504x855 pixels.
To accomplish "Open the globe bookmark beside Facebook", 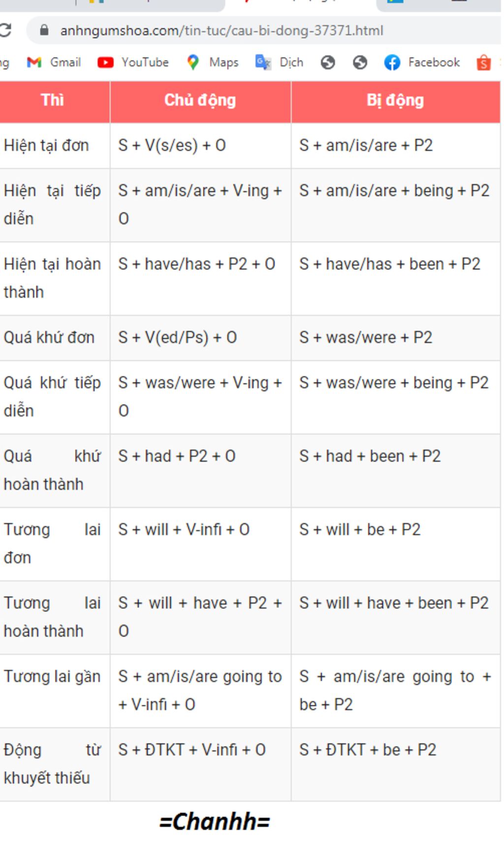I will (x=360, y=63).
